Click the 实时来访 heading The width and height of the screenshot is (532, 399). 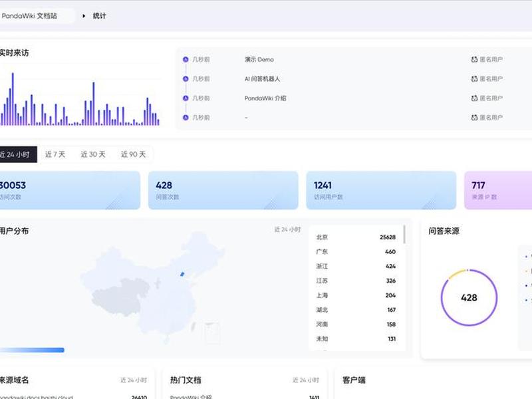tap(14, 53)
